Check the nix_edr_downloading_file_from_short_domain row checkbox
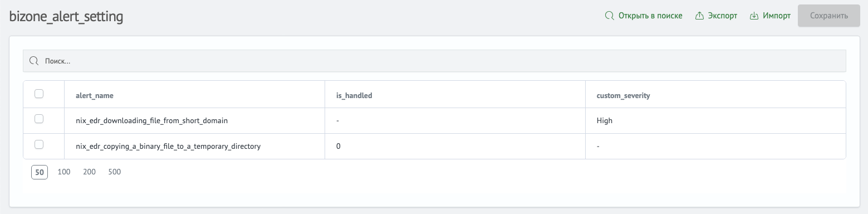Viewport: 868px width, 214px height. 39,119
